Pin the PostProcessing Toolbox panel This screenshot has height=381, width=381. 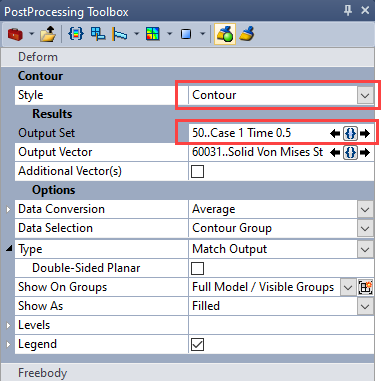click(x=348, y=11)
